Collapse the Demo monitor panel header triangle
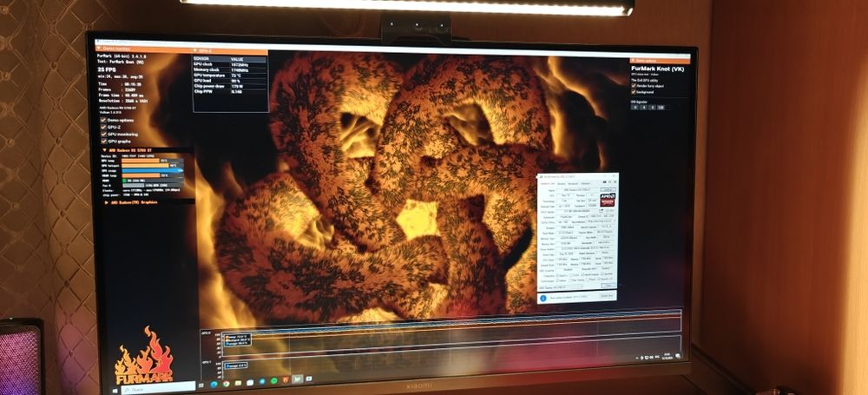This screenshot has width=868, height=395. pyautogui.click(x=99, y=49)
